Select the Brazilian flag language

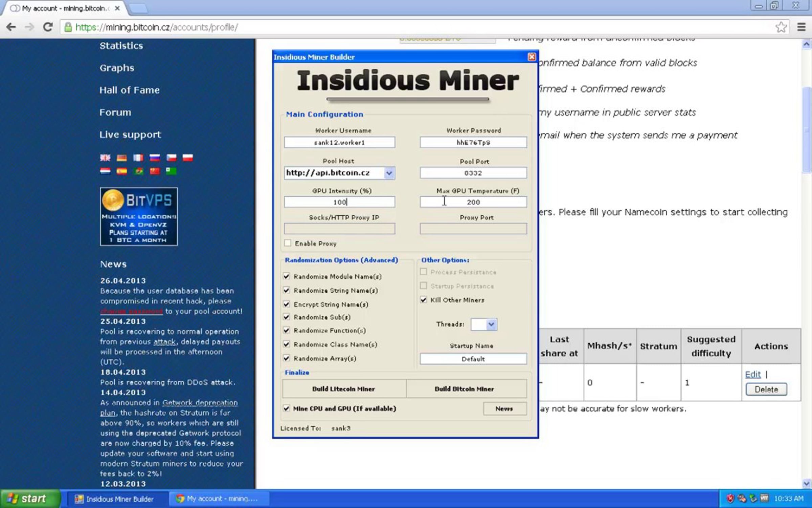coord(138,171)
